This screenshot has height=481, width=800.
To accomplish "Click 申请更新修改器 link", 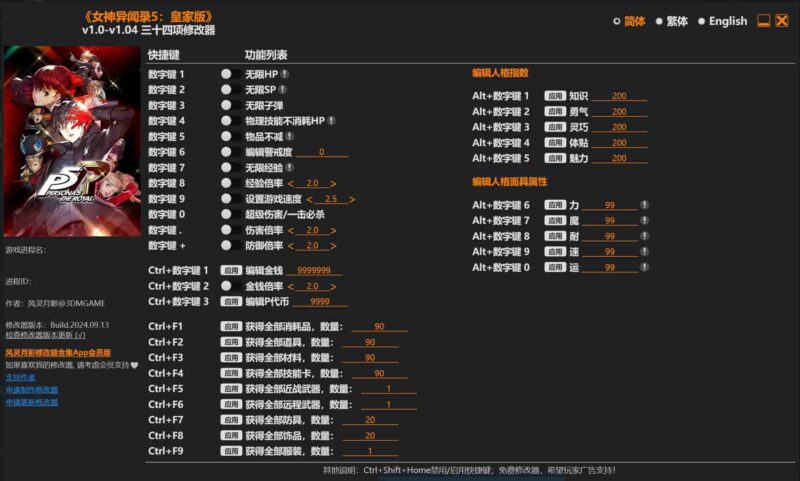I will tap(32, 402).
